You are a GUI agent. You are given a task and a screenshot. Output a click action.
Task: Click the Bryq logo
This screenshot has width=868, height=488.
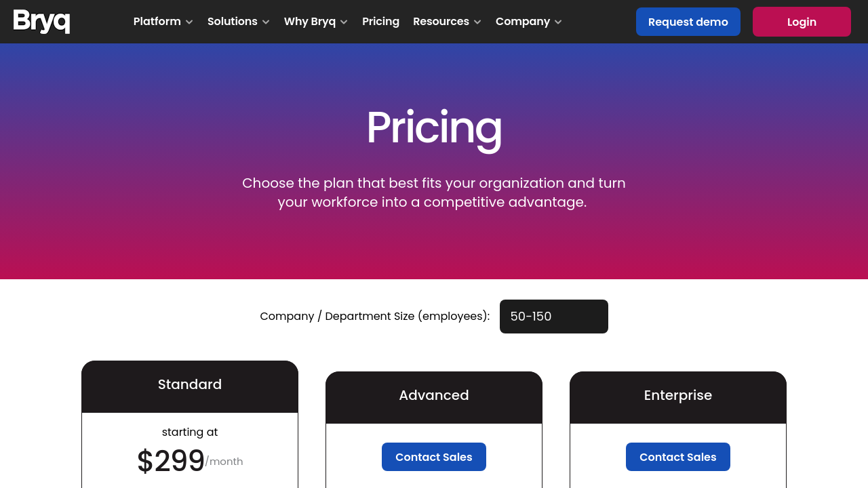(x=41, y=22)
